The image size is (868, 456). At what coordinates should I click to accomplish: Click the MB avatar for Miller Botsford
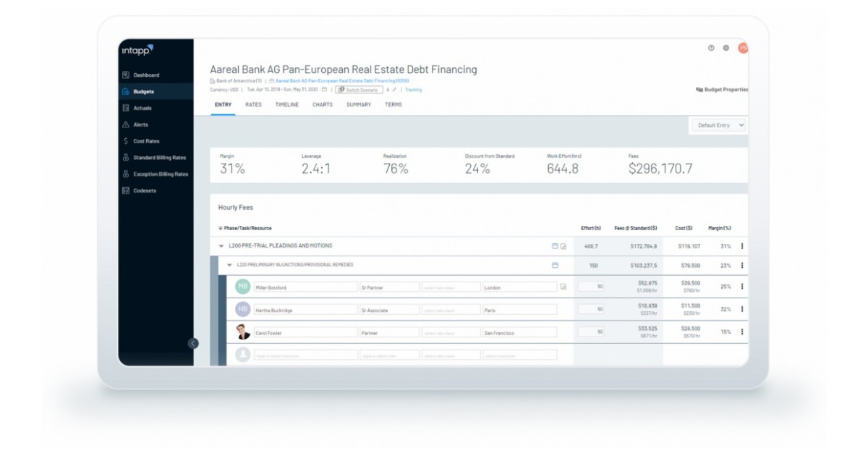click(243, 287)
